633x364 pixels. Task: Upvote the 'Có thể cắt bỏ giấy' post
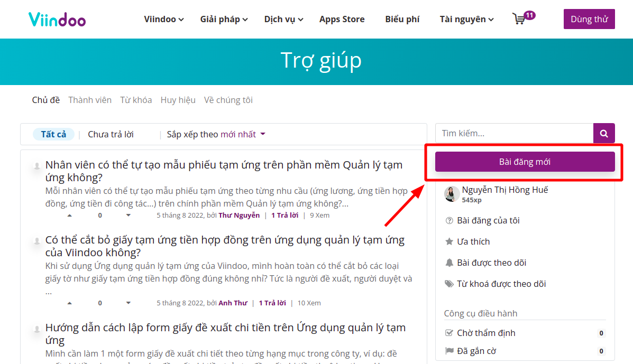(x=69, y=303)
